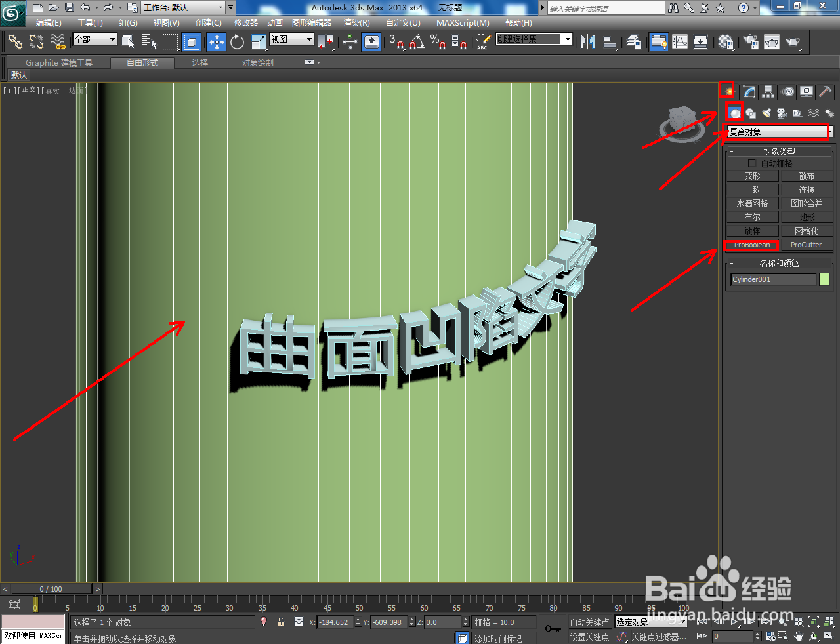Open Render Setup teapot icon

coord(751,41)
